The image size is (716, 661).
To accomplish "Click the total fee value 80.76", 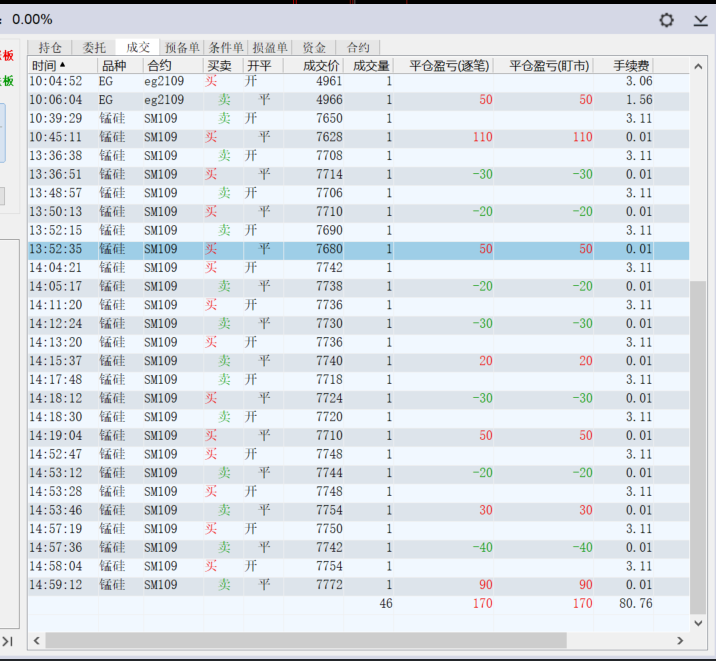I will pos(636,603).
